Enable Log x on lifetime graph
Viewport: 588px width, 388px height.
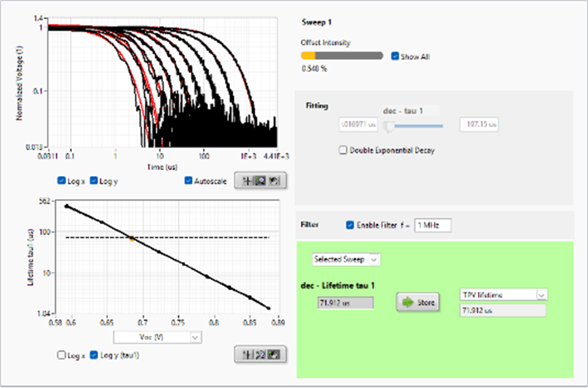coord(61,355)
